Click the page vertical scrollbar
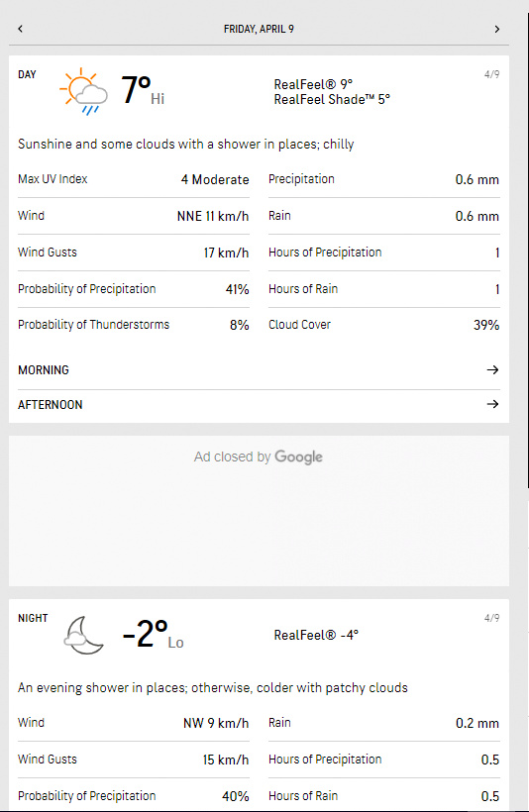The height and width of the screenshot is (812, 529). coord(527,249)
